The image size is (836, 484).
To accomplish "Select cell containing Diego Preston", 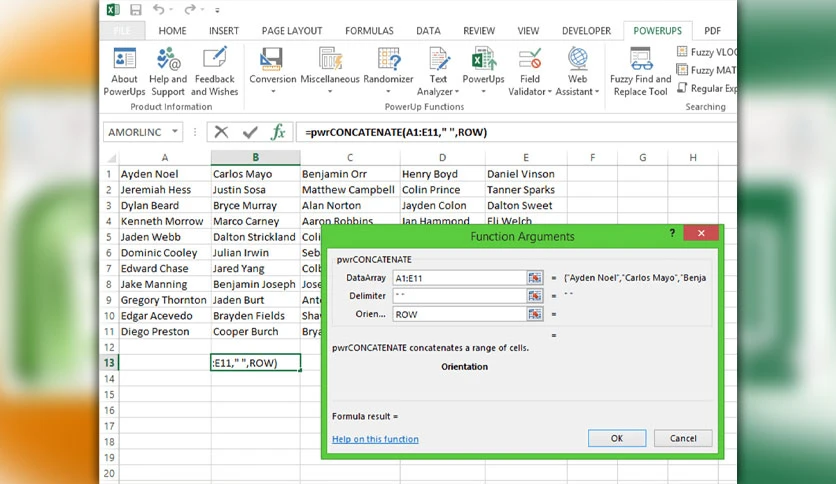I will click(165, 331).
